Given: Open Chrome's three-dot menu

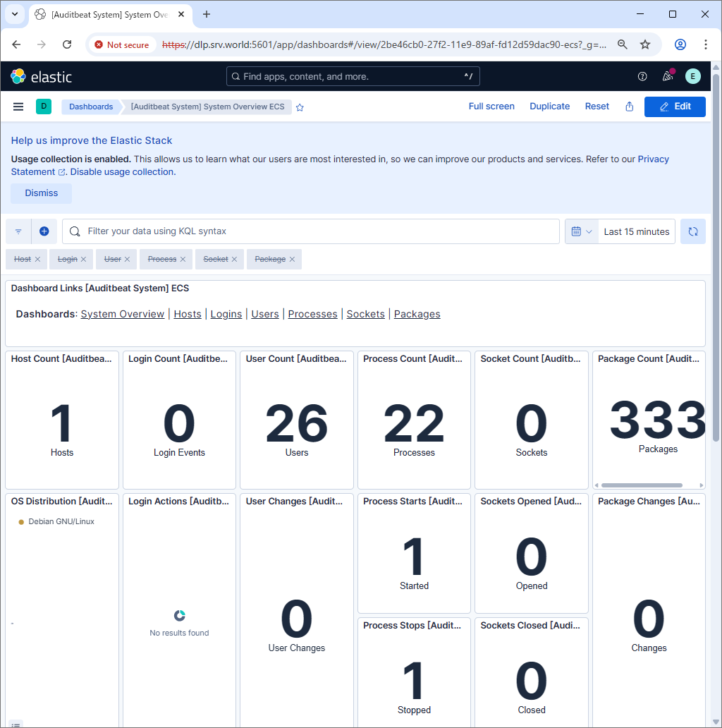Looking at the screenshot, I should pos(706,44).
